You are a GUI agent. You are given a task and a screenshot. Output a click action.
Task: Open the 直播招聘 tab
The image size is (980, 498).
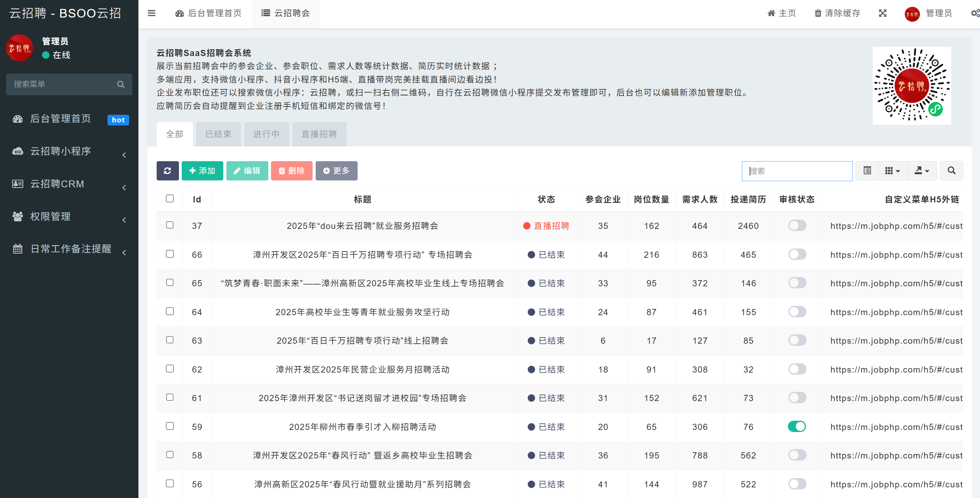click(319, 134)
